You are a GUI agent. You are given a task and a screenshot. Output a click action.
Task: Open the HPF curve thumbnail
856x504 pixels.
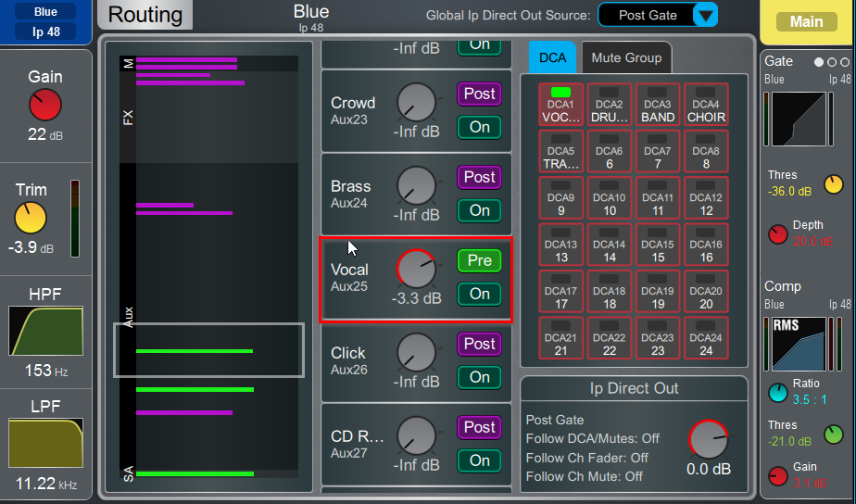click(x=46, y=331)
